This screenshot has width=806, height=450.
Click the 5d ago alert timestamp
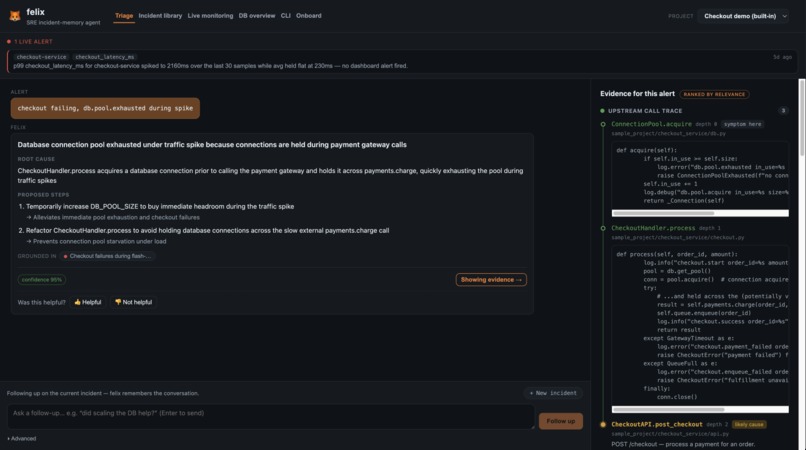782,57
